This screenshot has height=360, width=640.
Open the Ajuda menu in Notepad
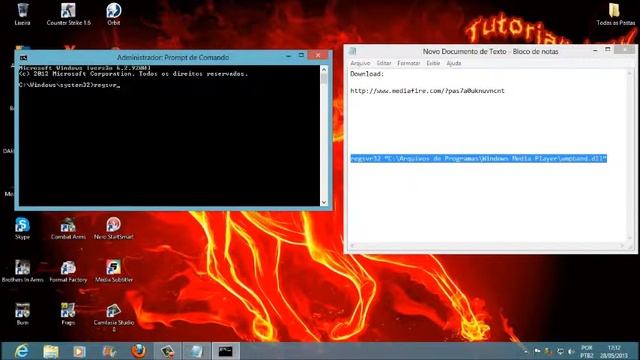click(453, 63)
